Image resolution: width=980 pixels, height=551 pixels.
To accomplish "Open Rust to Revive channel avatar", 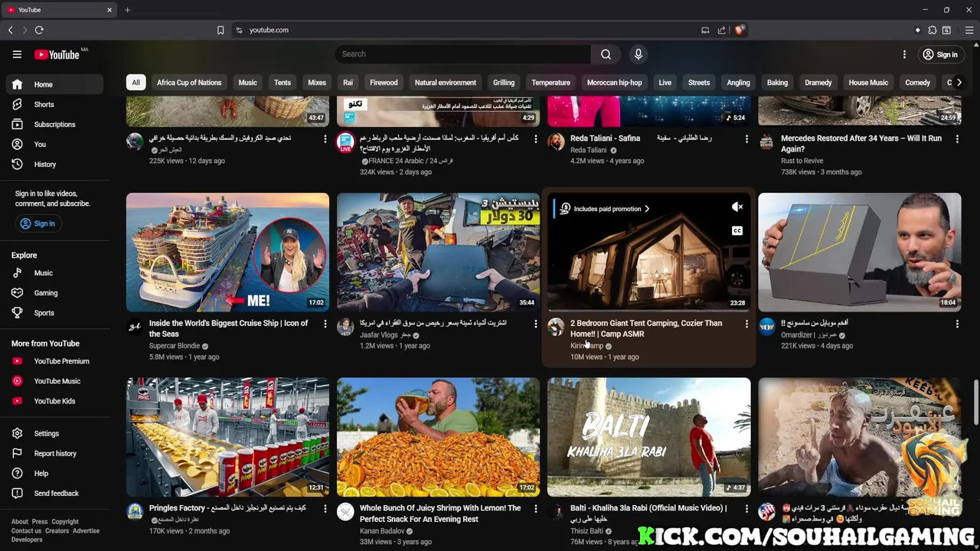I will pyautogui.click(x=766, y=142).
